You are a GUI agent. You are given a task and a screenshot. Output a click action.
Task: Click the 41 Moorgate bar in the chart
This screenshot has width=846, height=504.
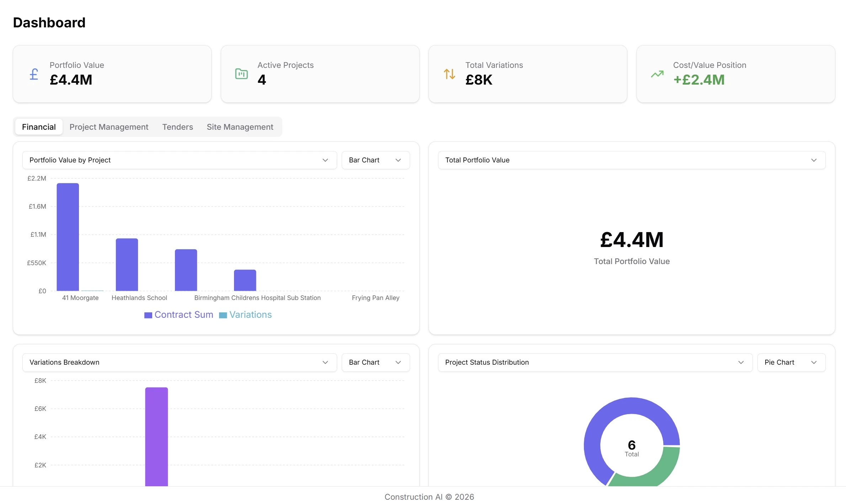tap(68, 235)
